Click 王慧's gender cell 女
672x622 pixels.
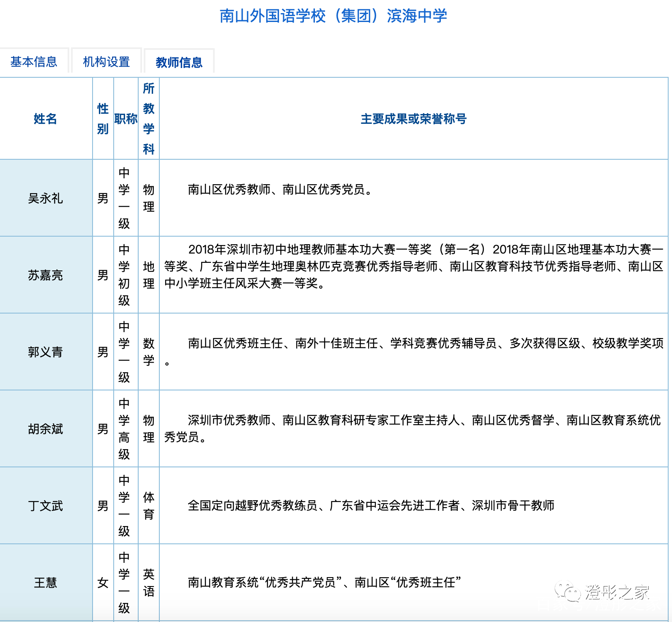[x=103, y=583]
